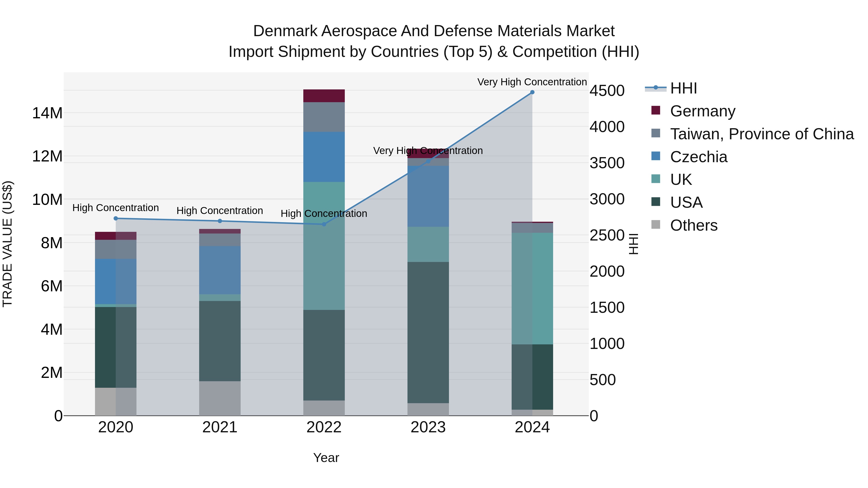868x488 pixels.
Task: Click the 'TRADE VALUE (US$)' axis title
Action: pyautogui.click(x=7, y=244)
